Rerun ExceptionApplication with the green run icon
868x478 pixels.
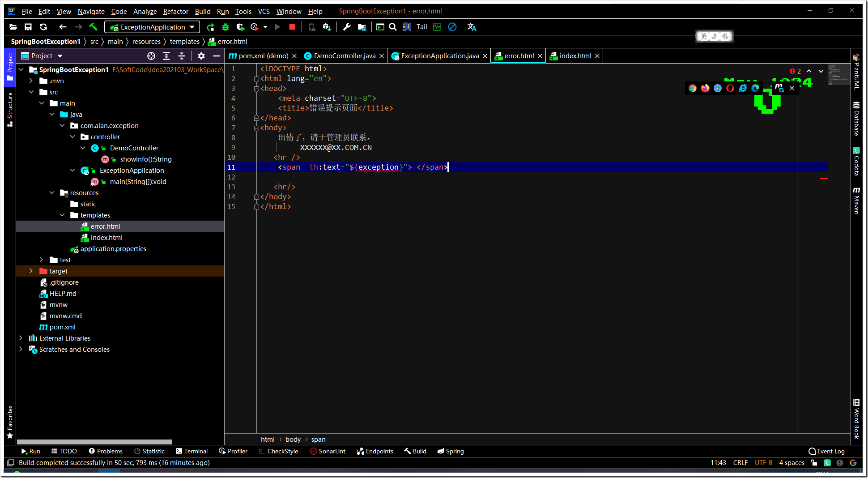[x=210, y=27]
